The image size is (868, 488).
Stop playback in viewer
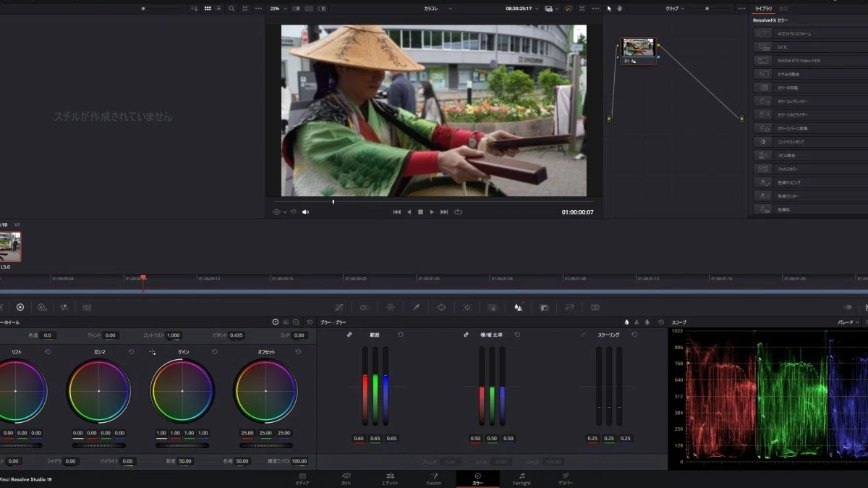pos(420,212)
